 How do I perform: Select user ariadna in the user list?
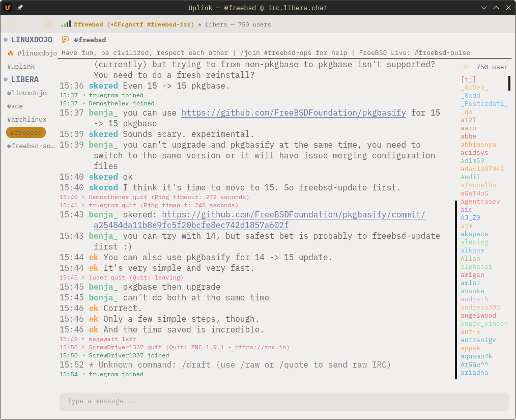pos(474,373)
